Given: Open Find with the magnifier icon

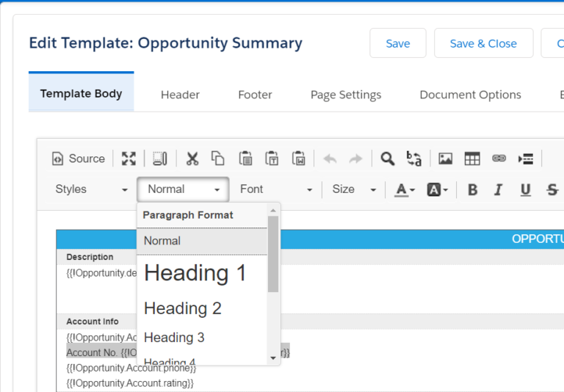Looking at the screenshot, I should click(387, 159).
